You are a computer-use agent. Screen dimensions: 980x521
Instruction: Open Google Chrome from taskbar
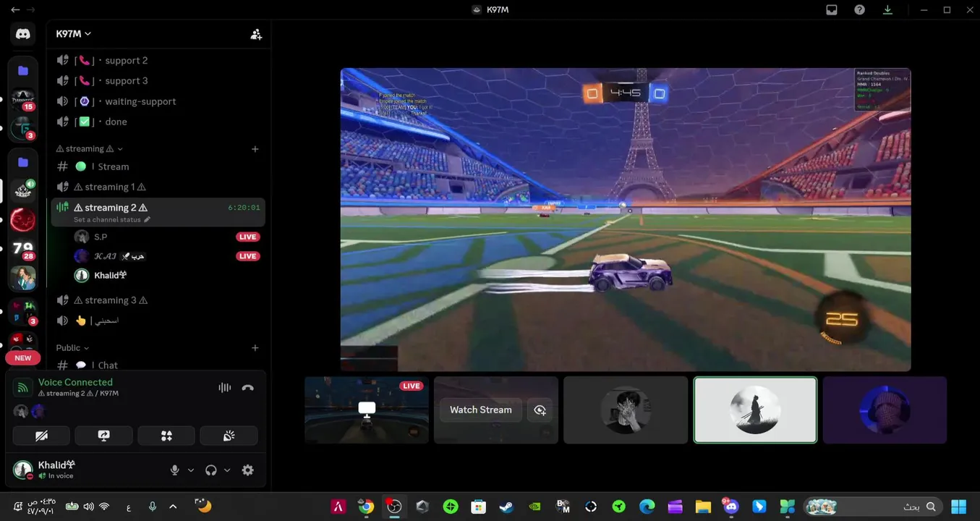[366, 507]
